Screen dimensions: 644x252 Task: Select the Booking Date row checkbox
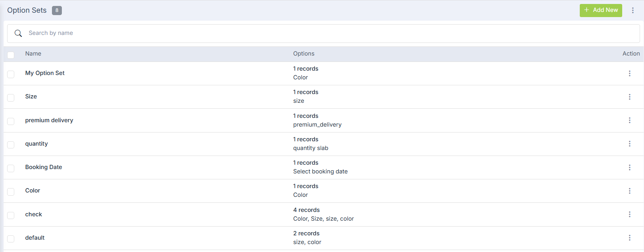11,168
